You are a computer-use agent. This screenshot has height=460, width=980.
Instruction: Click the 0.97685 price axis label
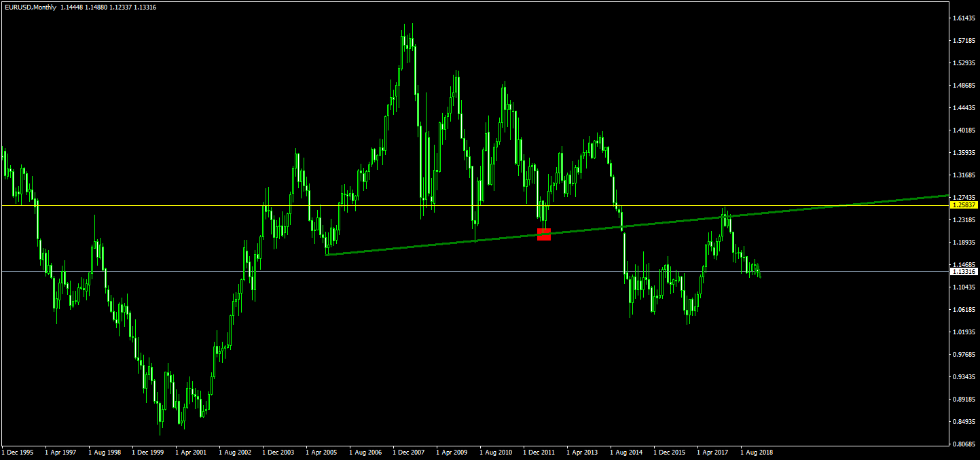(964, 355)
